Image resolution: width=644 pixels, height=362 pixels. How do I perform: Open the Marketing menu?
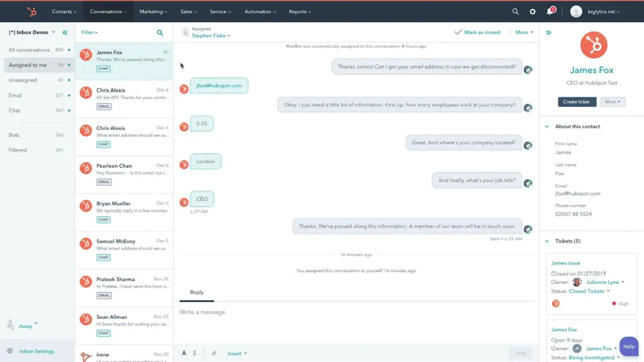point(153,11)
